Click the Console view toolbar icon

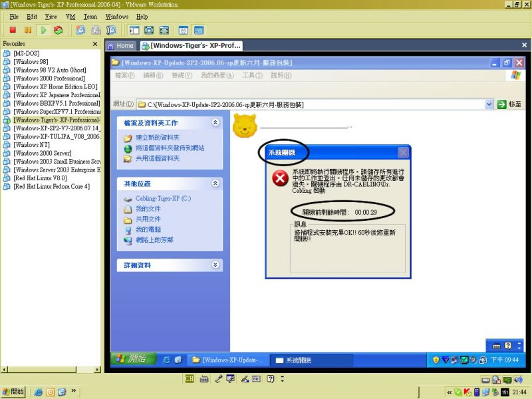pyautogui.click(x=199, y=30)
